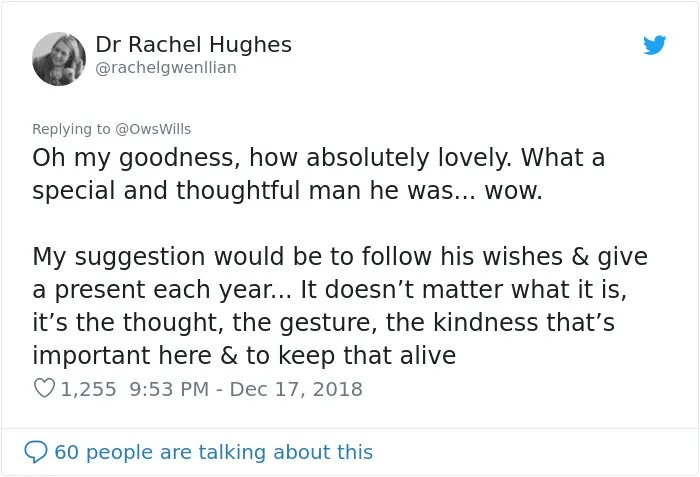Click the line 'it's the thought, the gesture'
The width and height of the screenshot is (700, 477).
point(323,322)
